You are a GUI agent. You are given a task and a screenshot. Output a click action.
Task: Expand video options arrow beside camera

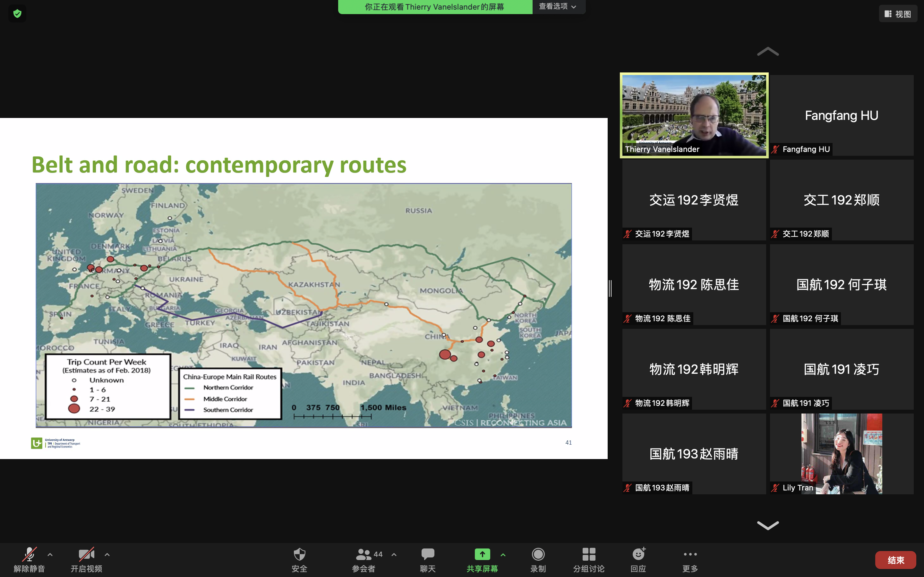107,555
